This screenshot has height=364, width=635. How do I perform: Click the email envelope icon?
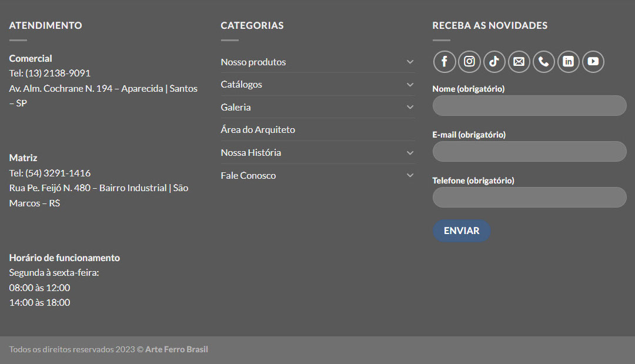[519, 62]
